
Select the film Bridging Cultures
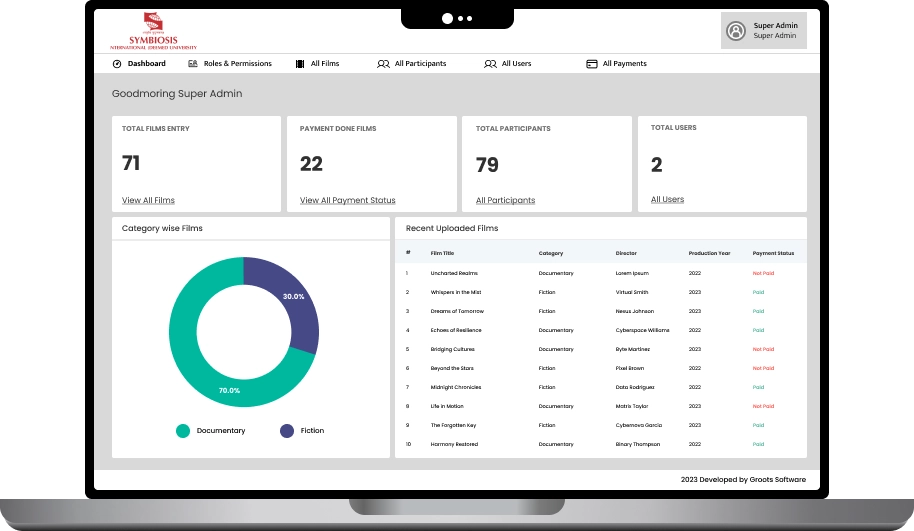click(452, 350)
